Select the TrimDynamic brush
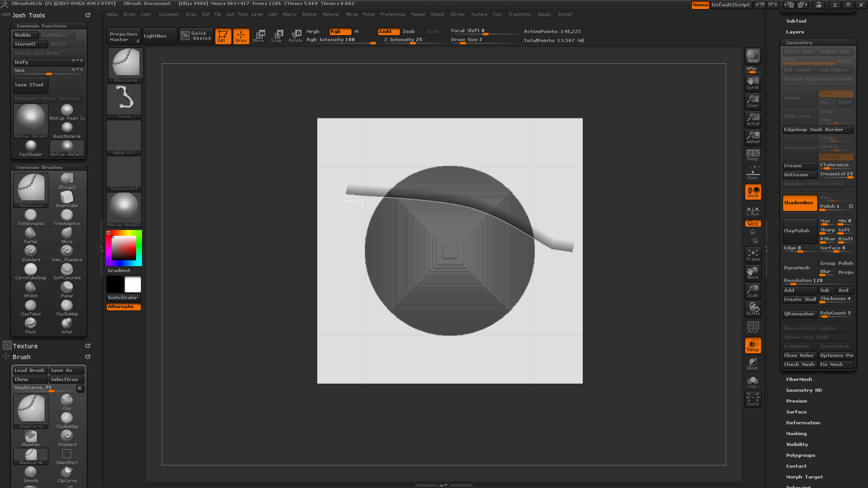 pos(31,217)
